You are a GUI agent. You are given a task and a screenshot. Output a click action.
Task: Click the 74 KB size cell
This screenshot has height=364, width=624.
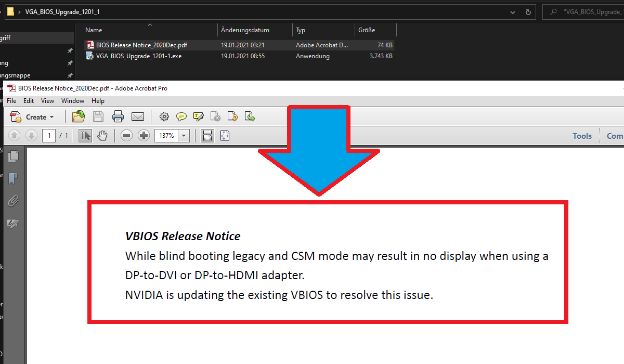[385, 45]
